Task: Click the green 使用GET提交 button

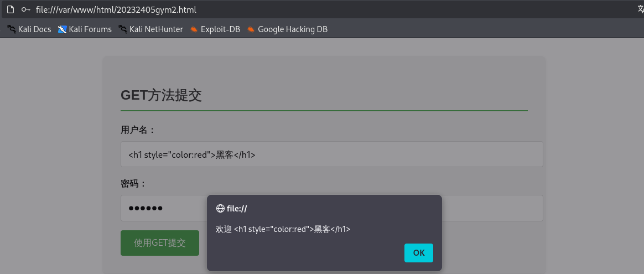Action: coord(160,243)
